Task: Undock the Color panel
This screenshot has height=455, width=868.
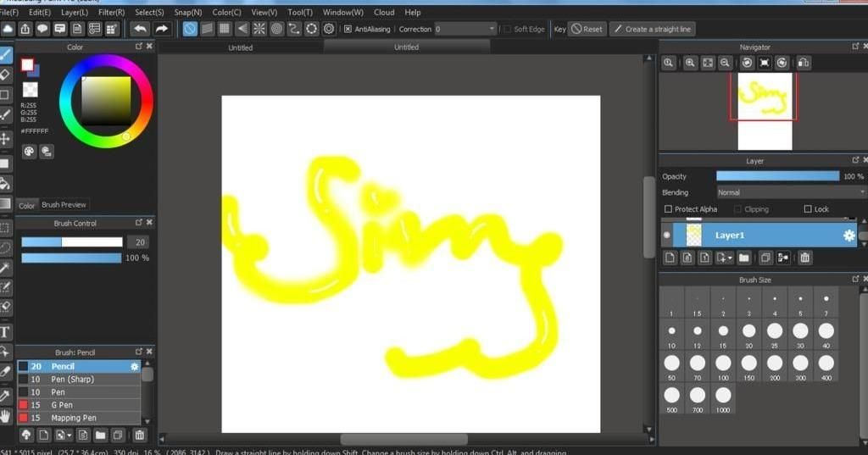Action: click(x=139, y=47)
